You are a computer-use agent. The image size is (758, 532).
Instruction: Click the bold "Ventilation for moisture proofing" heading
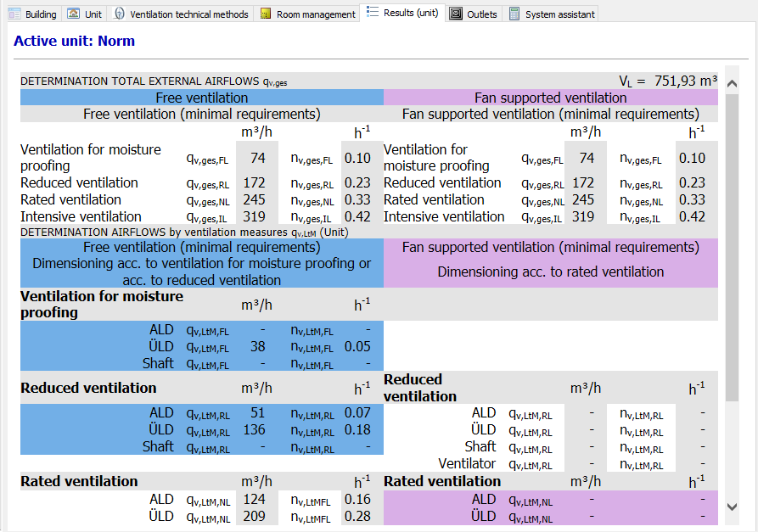pos(102,305)
